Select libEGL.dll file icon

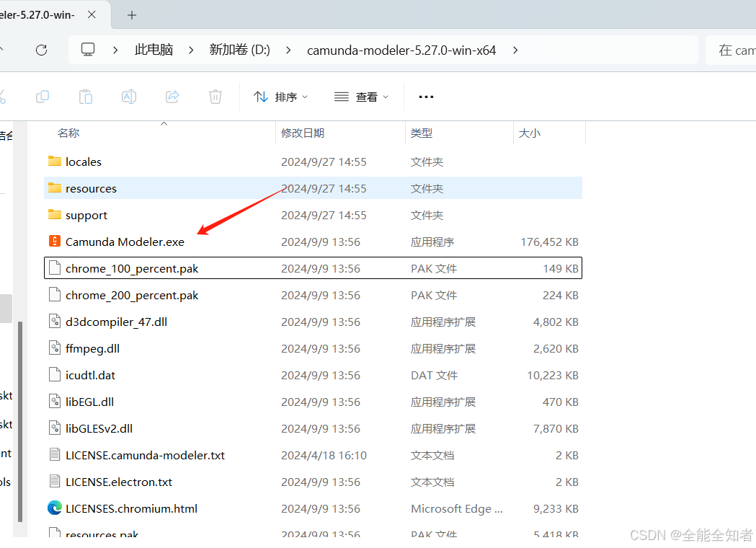(x=55, y=401)
